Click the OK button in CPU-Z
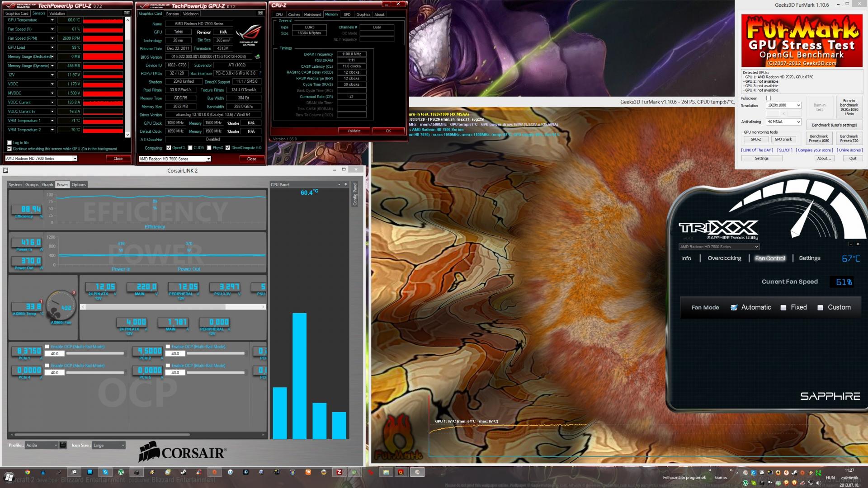The image size is (868, 488). [388, 131]
